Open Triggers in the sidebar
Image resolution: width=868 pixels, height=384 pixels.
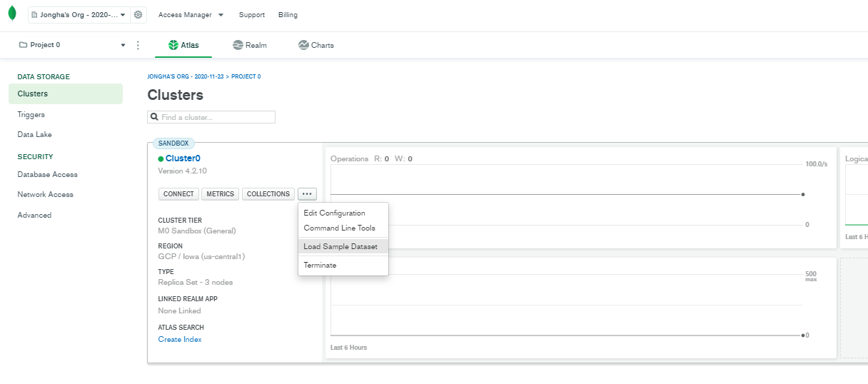[x=31, y=114]
